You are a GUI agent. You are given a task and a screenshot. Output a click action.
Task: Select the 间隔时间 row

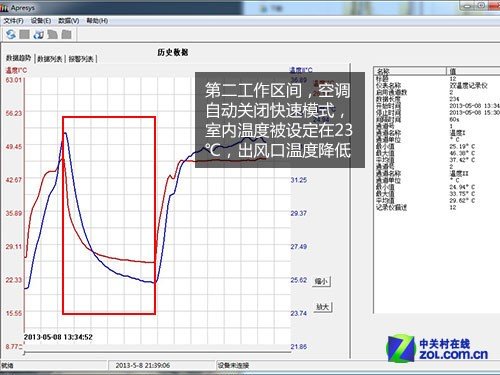pyautogui.click(x=437, y=119)
